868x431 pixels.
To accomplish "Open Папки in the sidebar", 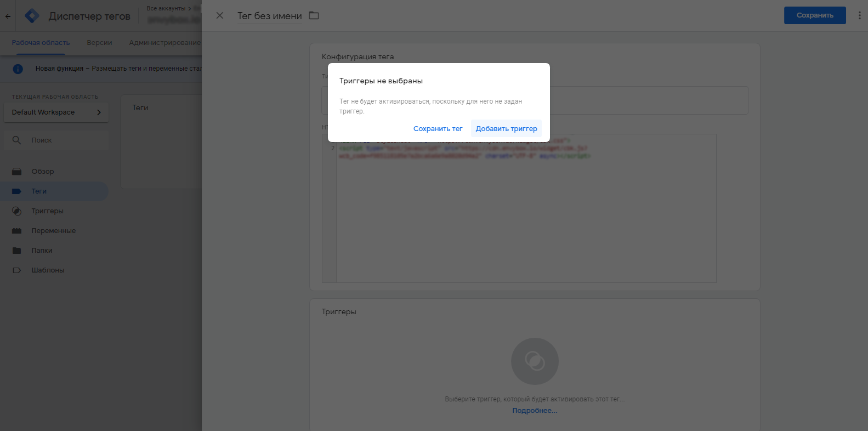I will (x=42, y=251).
